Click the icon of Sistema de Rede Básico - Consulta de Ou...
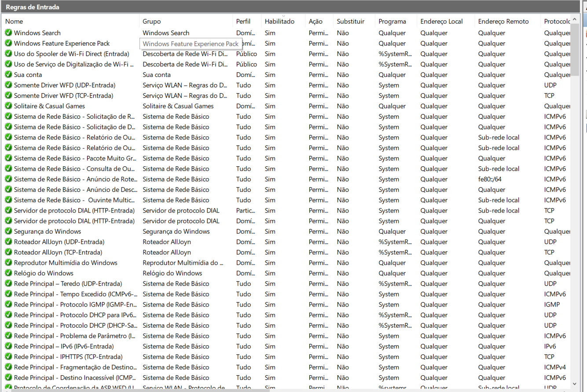The image size is (587, 392). (8, 169)
